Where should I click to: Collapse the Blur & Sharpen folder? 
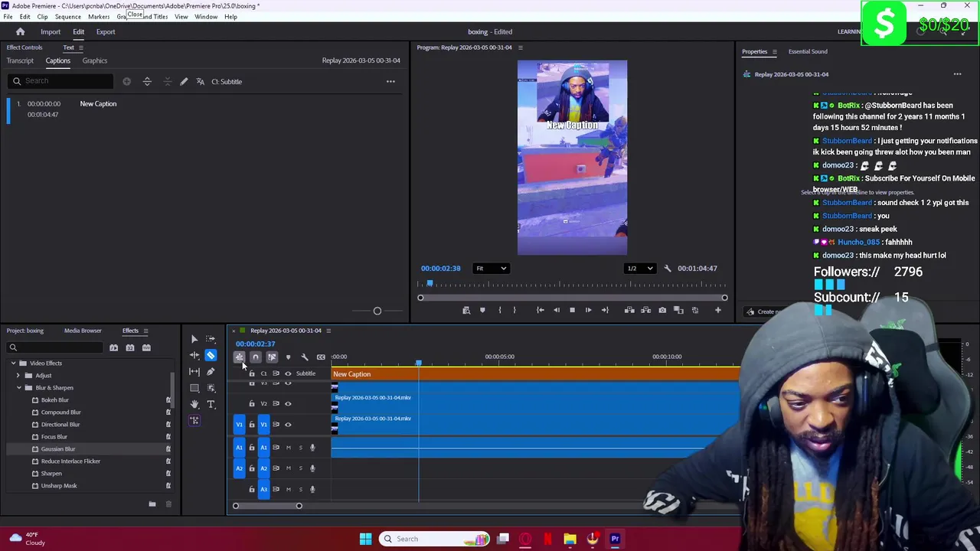[x=18, y=387]
